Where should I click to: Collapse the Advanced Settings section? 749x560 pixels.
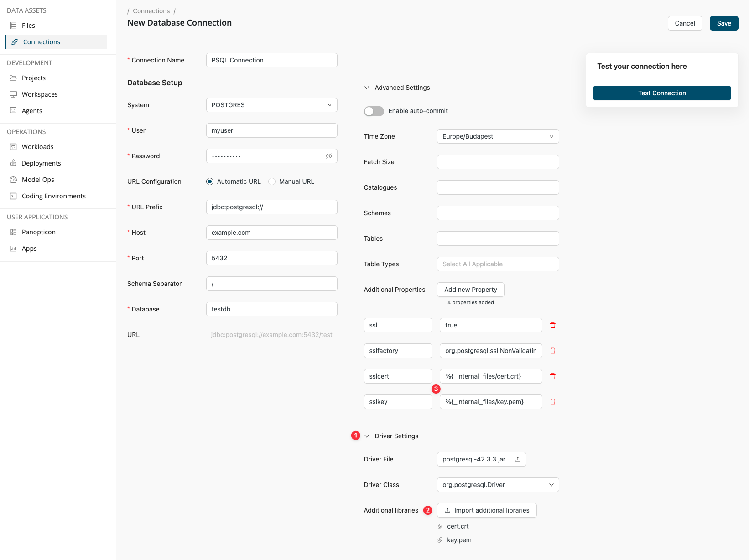(x=367, y=88)
